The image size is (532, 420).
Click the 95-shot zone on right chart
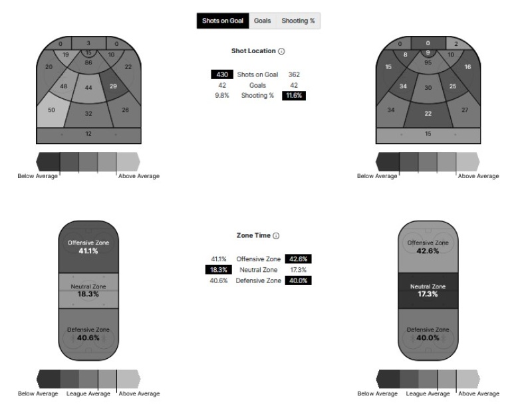pyautogui.click(x=428, y=62)
